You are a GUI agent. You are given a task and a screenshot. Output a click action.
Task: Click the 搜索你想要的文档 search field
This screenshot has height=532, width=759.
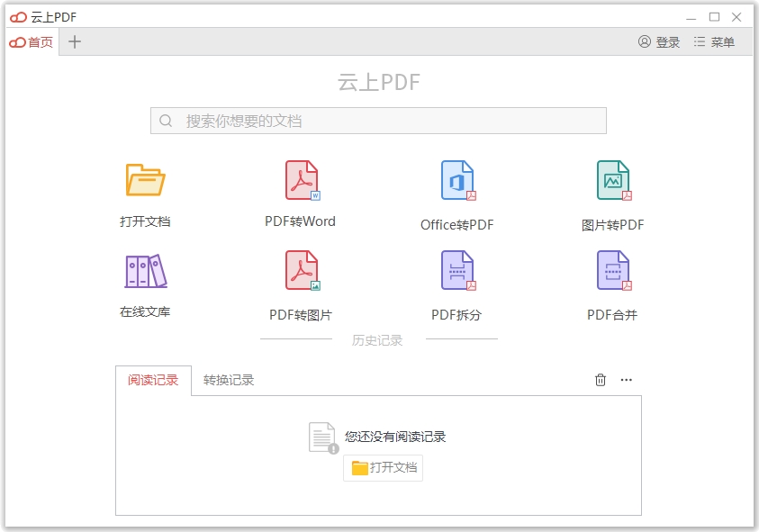[378, 121]
